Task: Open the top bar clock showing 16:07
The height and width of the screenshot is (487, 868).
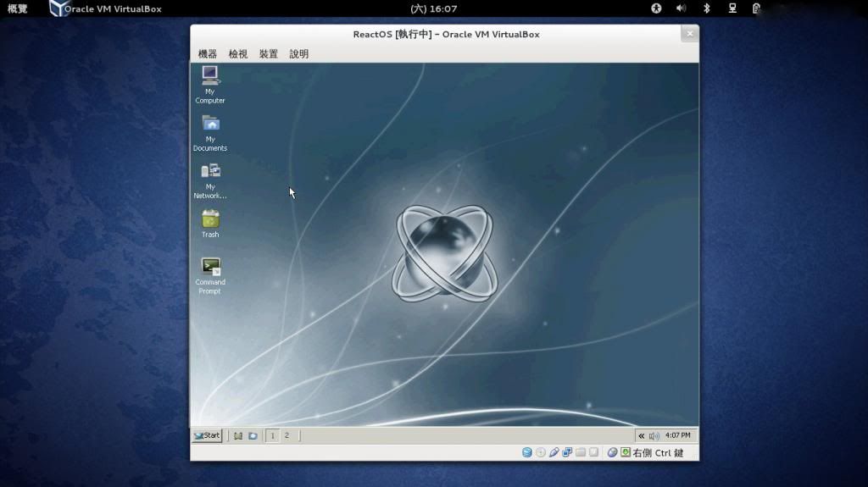Action: pos(433,8)
